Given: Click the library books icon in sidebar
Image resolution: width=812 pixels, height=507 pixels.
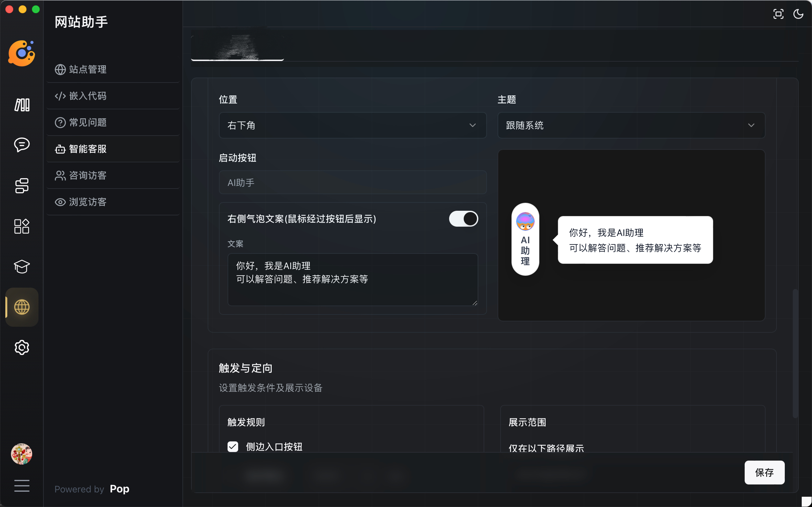Looking at the screenshot, I should tap(22, 105).
